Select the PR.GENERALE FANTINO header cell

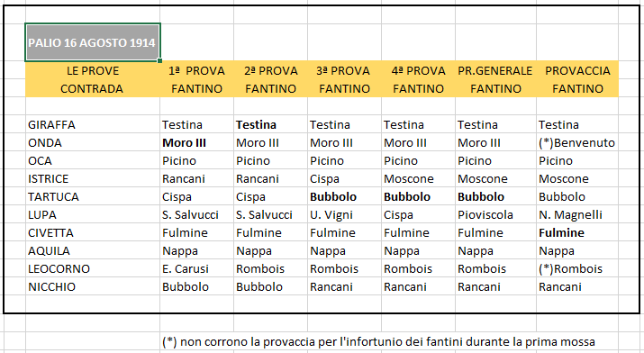[x=495, y=79]
